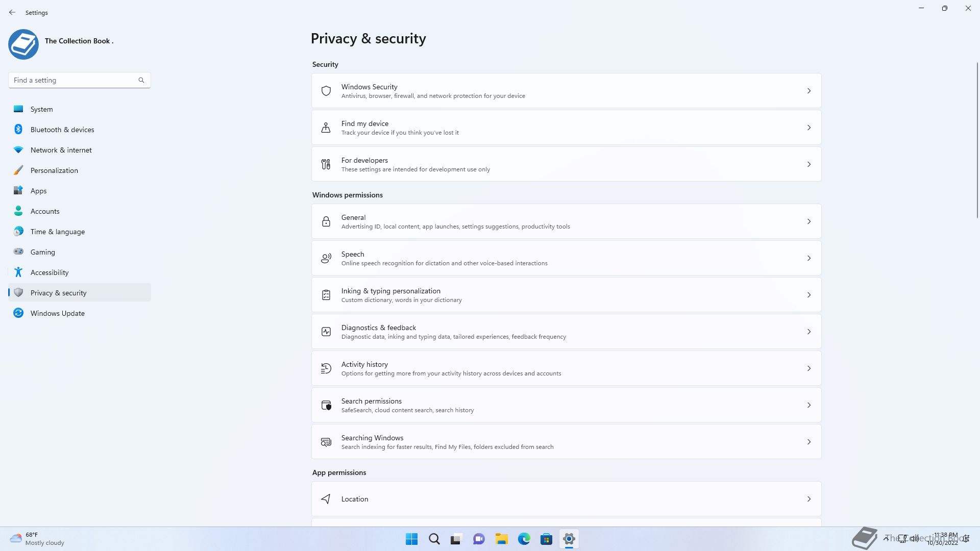Click the vertical scrollbar of settings page
This screenshot has width=980, height=551.
point(977,140)
